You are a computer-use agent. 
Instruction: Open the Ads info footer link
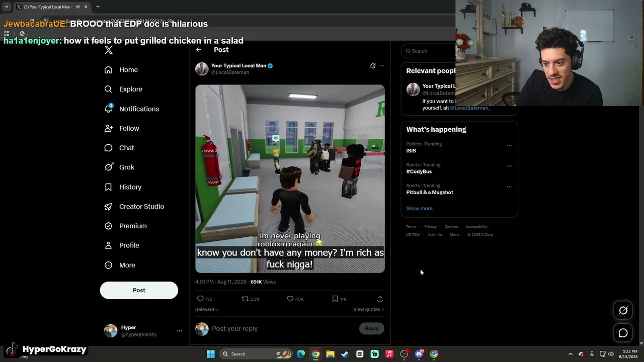435,235
